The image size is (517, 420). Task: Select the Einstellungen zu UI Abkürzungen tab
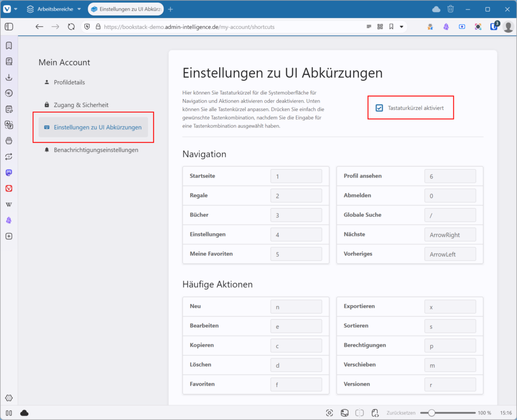click(x=126, y=9)
